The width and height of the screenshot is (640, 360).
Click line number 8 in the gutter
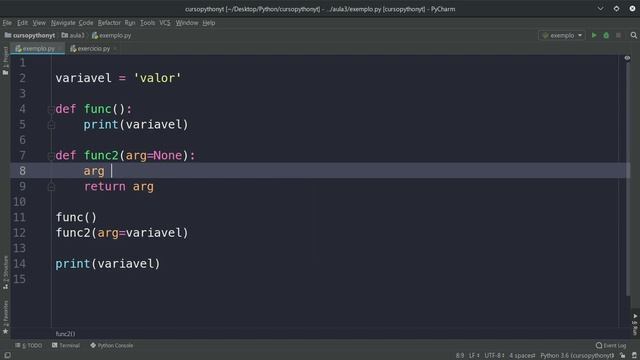[x=22, y=171]
